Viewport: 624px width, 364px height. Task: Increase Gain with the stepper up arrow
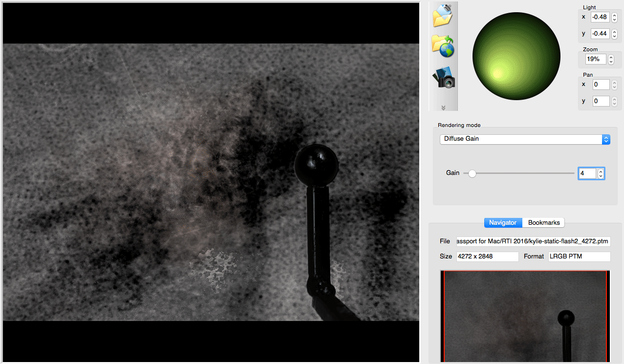(601, 171)
